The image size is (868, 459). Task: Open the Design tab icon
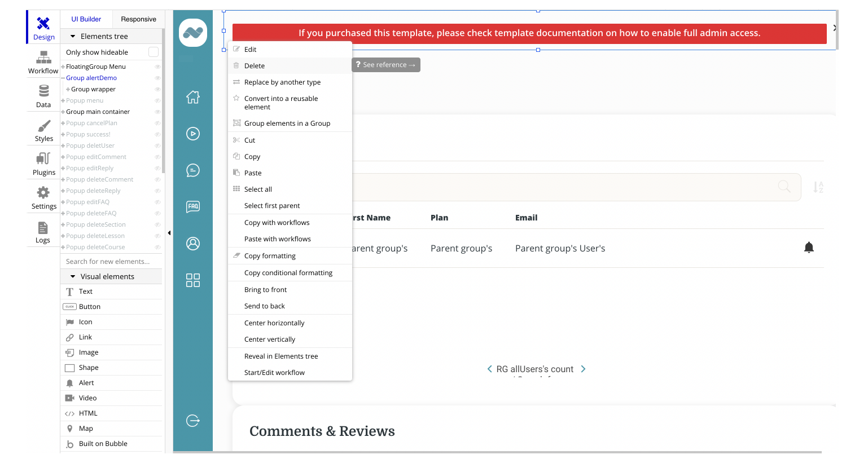pyautogui.click(x=43, y=23)
